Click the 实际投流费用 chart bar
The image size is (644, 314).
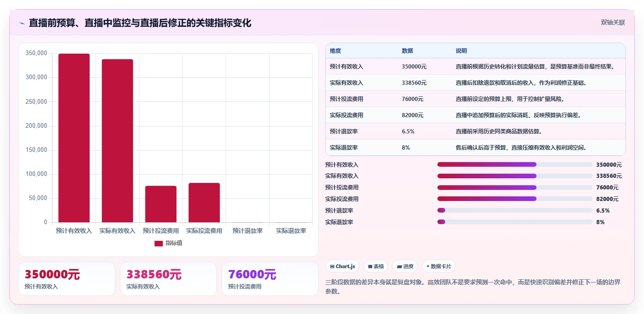pyautogui.click(x=204, y=203)
